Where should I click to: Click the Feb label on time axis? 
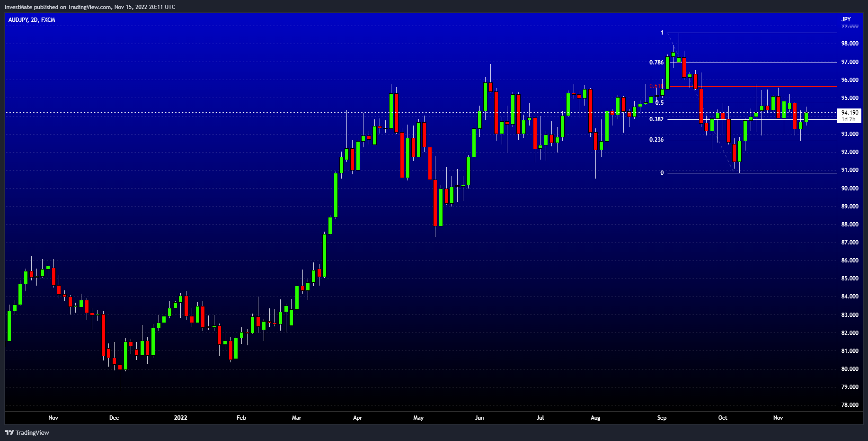point(241,418)
